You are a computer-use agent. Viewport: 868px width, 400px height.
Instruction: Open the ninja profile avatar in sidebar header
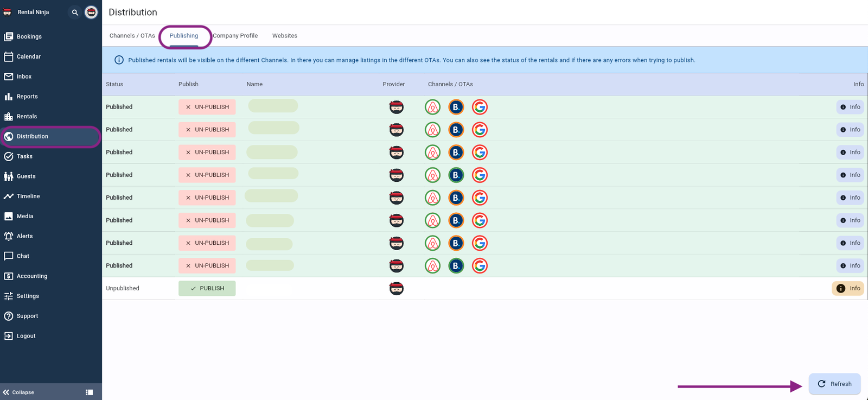pyautogui.click(x=91, y=12)
